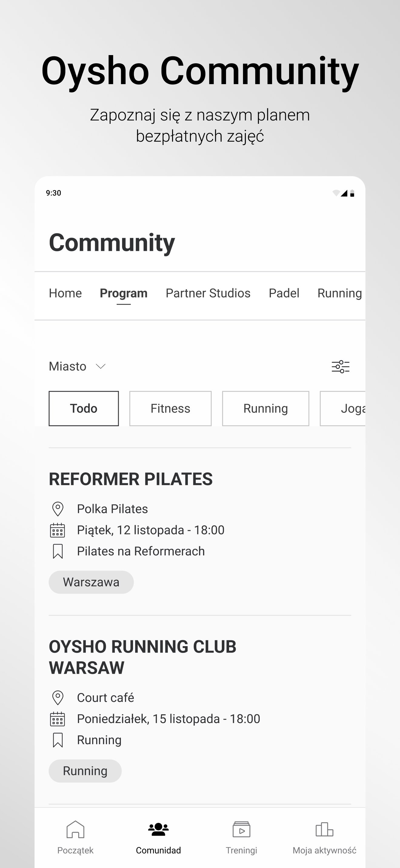Go to the Home tab

click(x=65, y=293)
